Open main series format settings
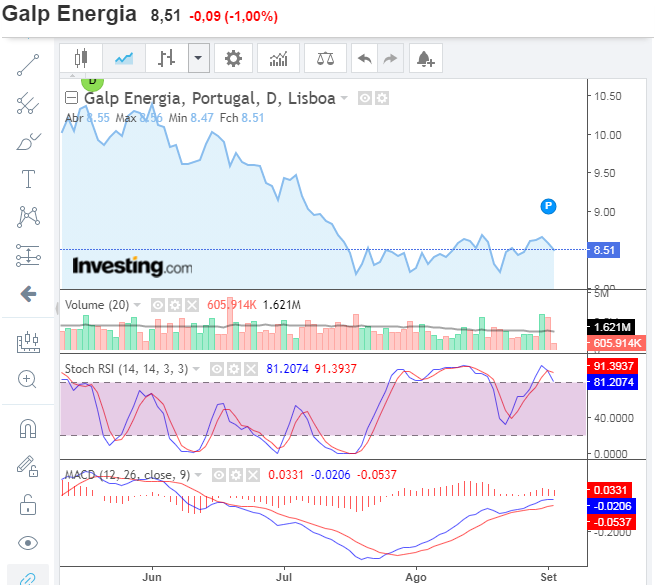The height and width of the screenshot is (585, 655). (x=382, y=98)
